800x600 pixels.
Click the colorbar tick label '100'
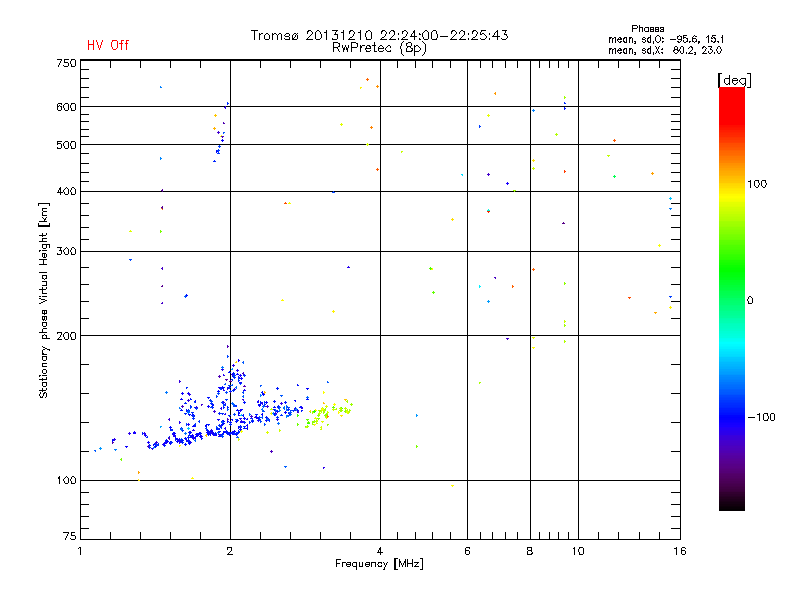(x=757, y=184)
